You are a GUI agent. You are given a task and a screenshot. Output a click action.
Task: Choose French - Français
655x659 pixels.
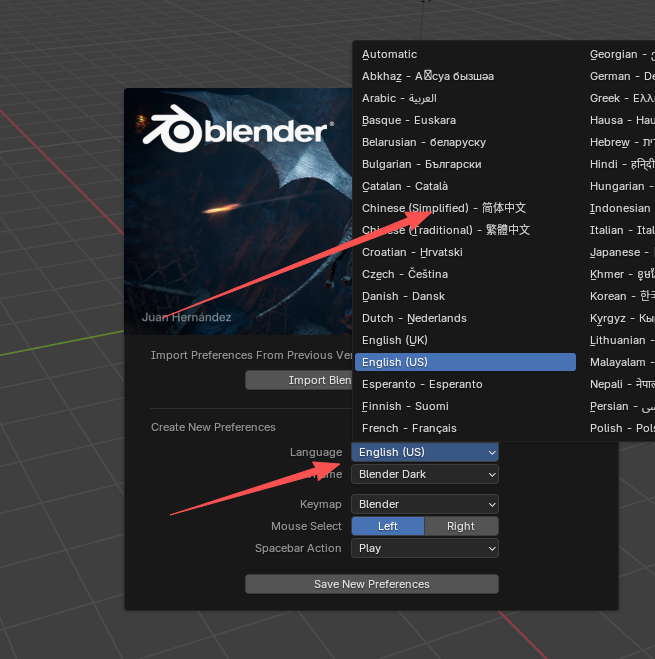465,428
